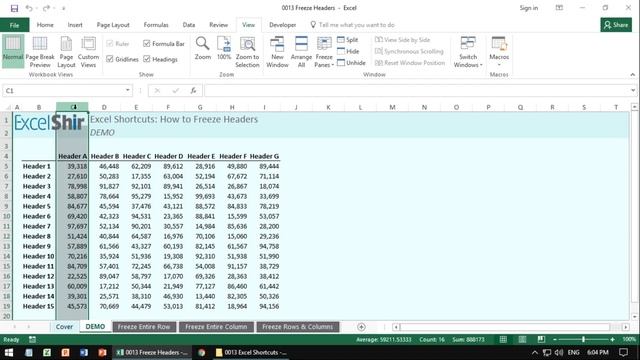Open the Zoom dialog magnifier
This screenshot has width=640, height=360.
pos(202,48)
